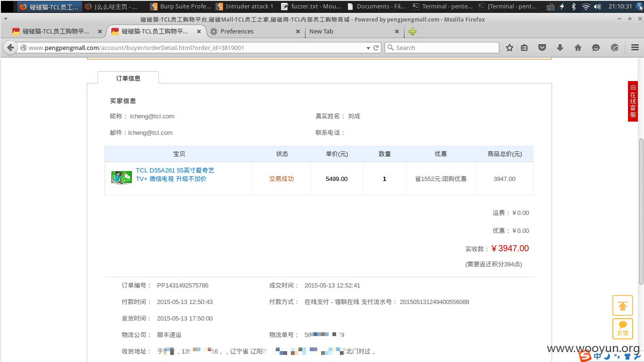This screenshot has width=644, height=362.
Task: Reload the page with the refresh icon
Action: (x=376, y=48)
